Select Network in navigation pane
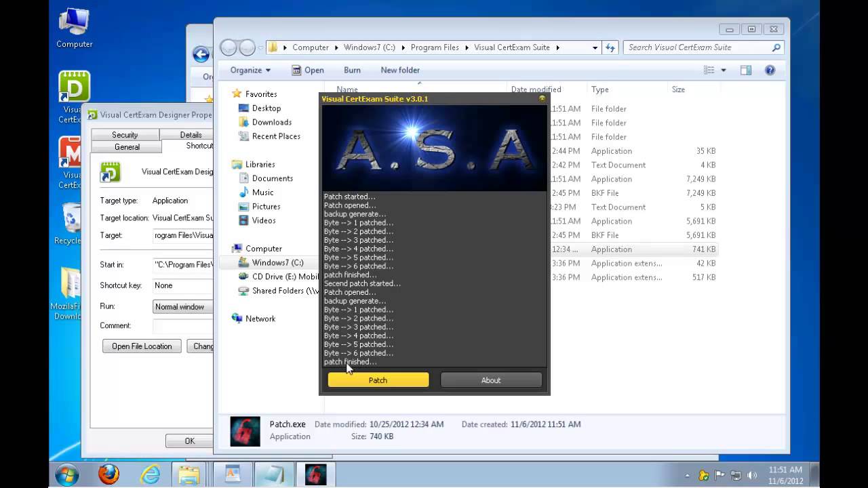 pyautogui.click(x=260, y=319)
